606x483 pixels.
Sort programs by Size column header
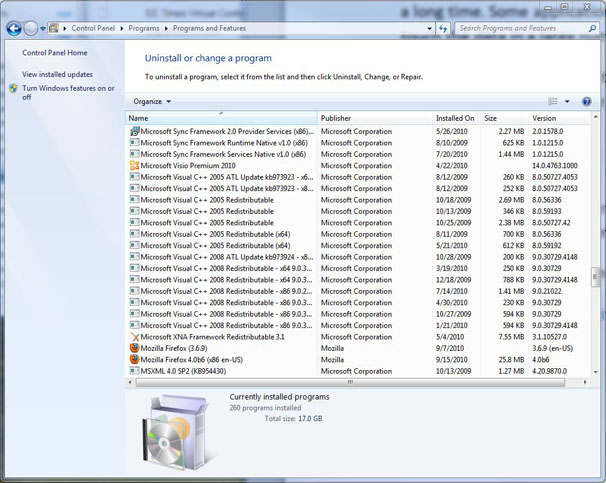[503, 118]
